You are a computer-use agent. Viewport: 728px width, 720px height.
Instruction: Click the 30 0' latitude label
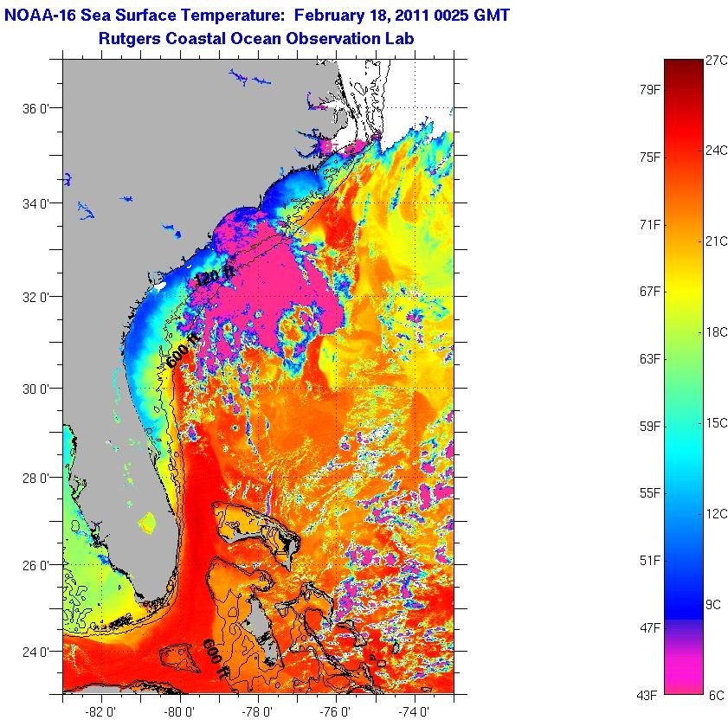[x=35, y=389]
